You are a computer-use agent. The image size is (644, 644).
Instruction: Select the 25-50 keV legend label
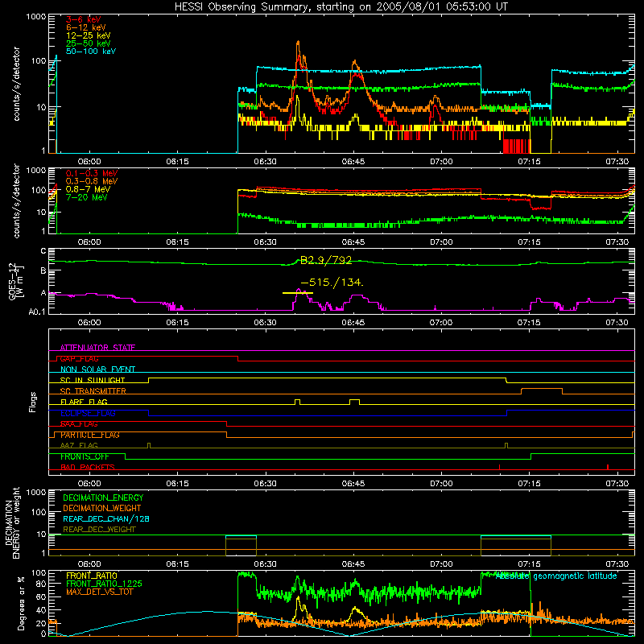pos(89,43)
